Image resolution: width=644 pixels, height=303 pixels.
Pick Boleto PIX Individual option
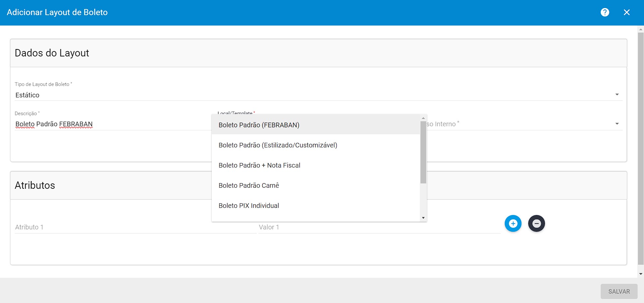pyautogui.click(x=316, y=206)
